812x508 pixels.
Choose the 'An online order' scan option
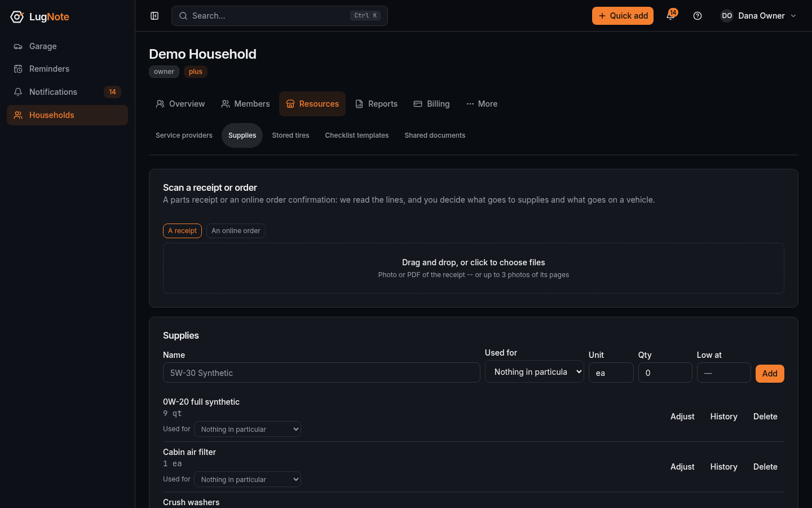coord(236,231)
